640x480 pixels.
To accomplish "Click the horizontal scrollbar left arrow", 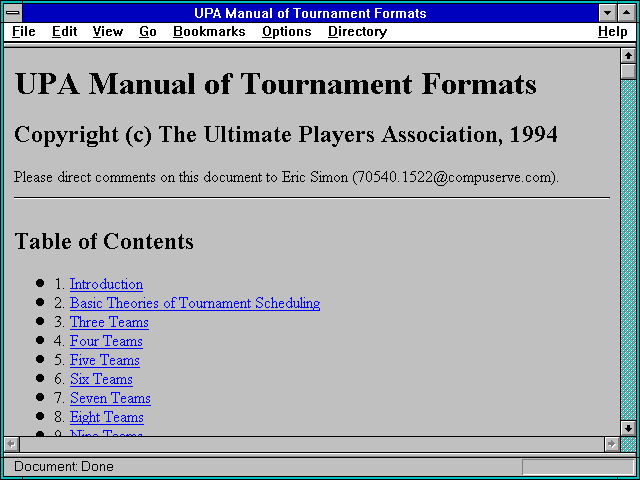I will [11, 444].
